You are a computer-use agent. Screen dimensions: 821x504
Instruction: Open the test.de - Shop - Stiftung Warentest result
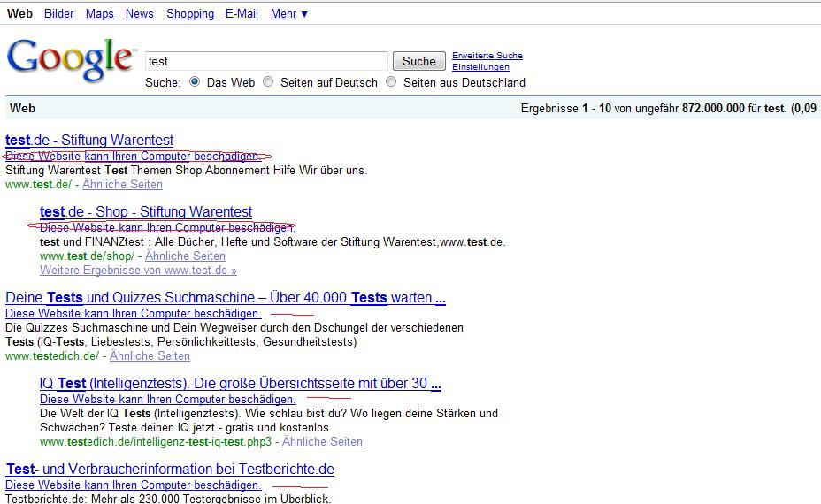[x=146, y=212]
